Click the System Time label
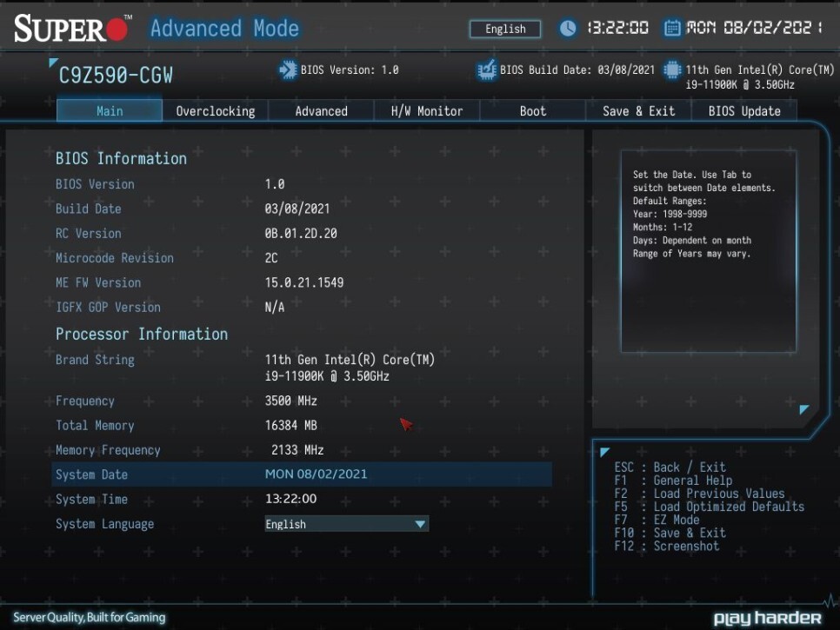Image resolution: width=840 pixels, height=630 pixels. (91, 499)
